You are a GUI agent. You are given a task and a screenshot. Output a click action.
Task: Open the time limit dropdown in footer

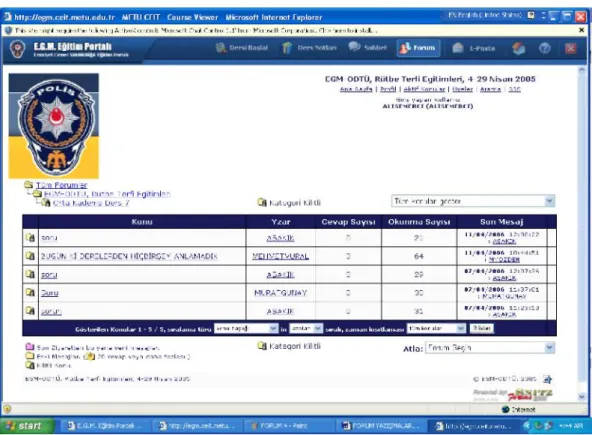coord(436,329)
